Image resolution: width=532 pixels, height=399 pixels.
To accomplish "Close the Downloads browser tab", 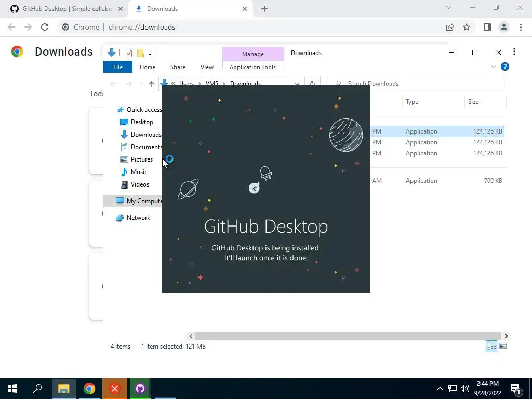I will (245, 9).
